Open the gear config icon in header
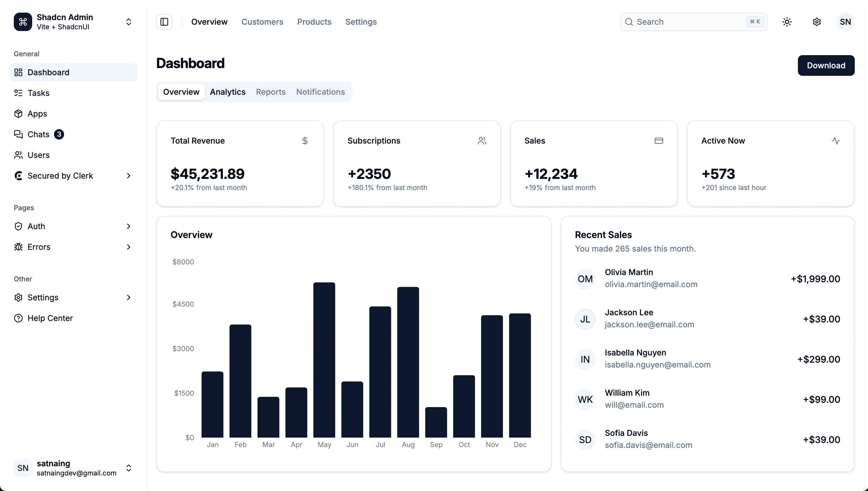868x491 pixels. point(817,22)
